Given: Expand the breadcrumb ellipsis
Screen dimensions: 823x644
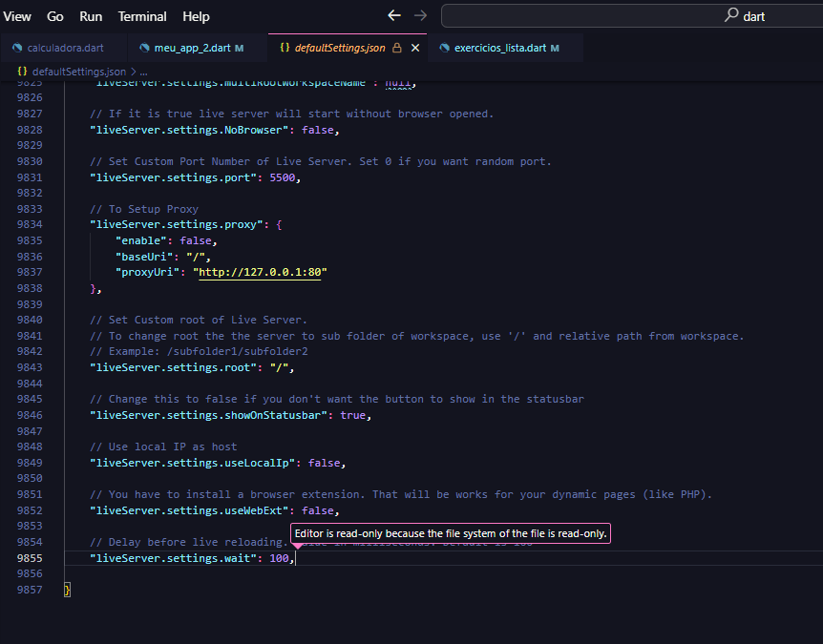Looking at the screenshot, I should pos(143,72).
